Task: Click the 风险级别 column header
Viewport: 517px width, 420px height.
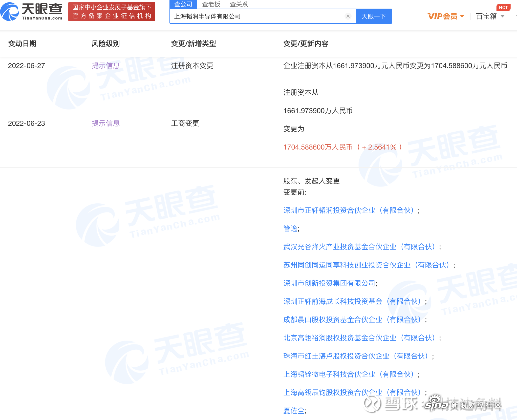Action: 105,44
